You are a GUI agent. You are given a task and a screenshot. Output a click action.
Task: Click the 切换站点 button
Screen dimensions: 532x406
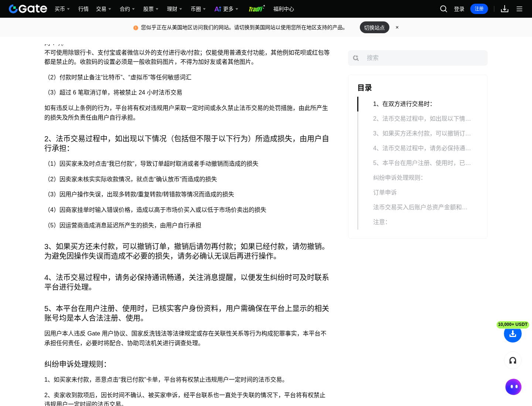tap(375, 27)
